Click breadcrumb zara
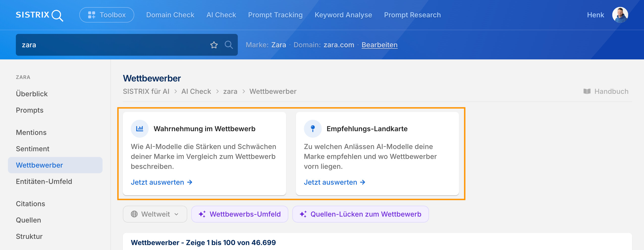 (x=230, y=91)
